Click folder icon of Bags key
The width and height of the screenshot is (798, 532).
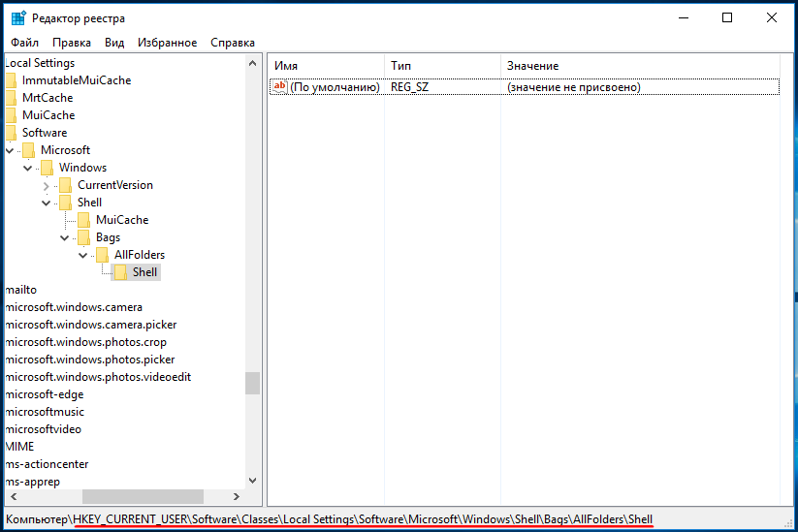(84, 237)
